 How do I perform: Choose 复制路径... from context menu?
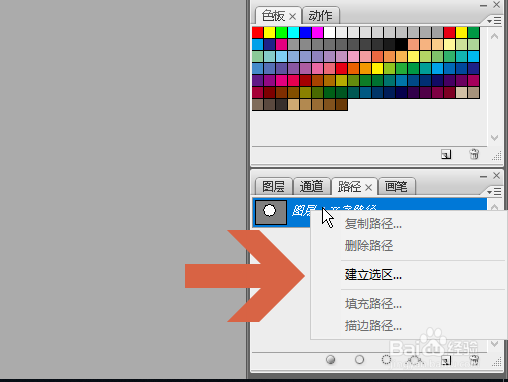[373, 224]
